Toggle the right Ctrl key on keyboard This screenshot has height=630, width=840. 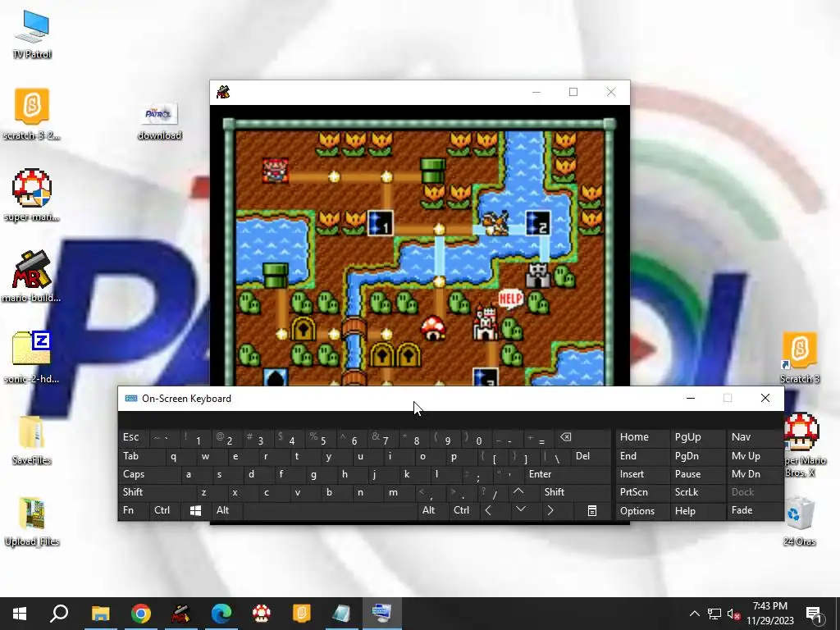pos(464,510)
